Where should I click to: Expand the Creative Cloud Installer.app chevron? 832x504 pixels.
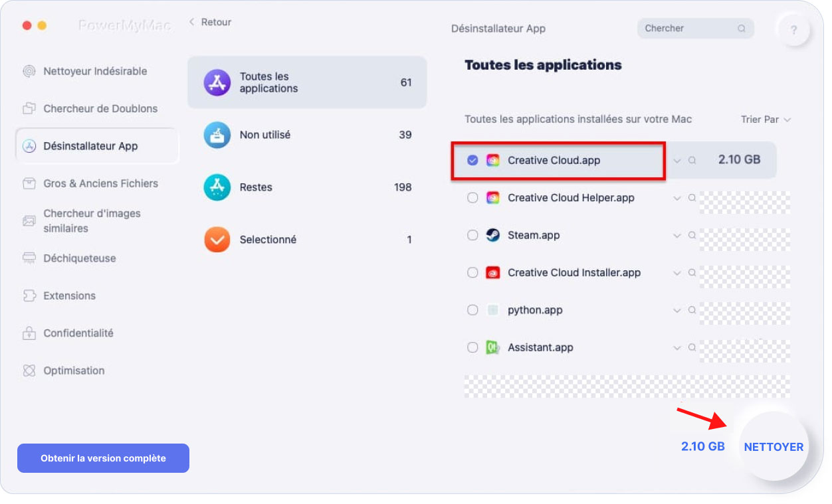click(x=677, y=273)
